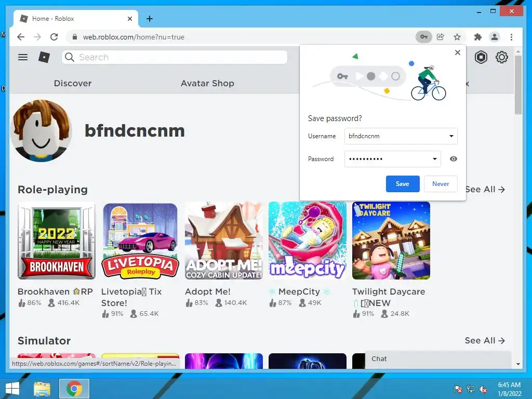The width and height of the screenshot is (532, 399).
Task: Click the Chrome taskbar icon
Action: click(x=74, y=389)
